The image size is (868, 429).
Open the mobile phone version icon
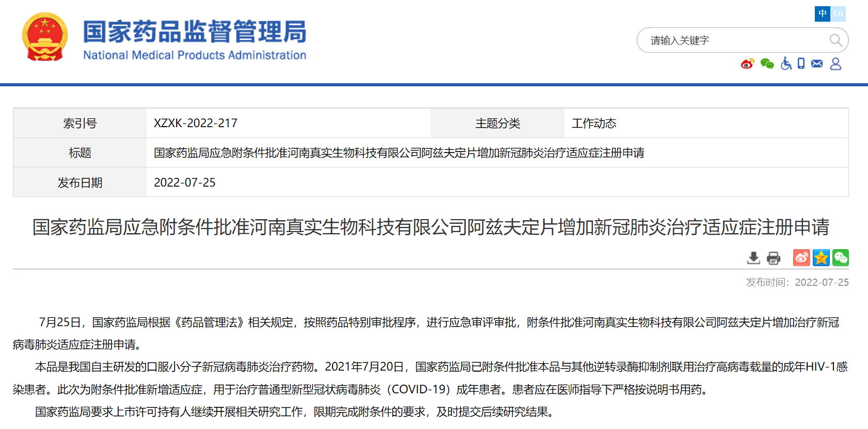pyautogui.click(x=801, y=64)
